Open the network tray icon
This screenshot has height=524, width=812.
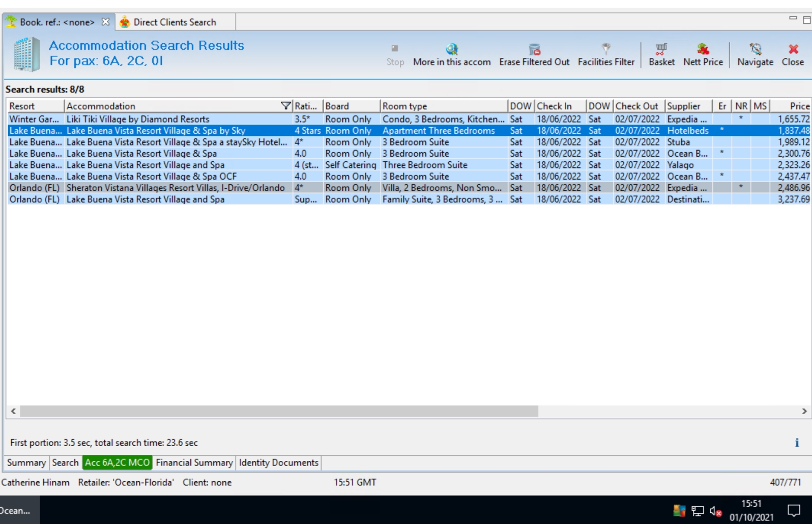[698, 511]
